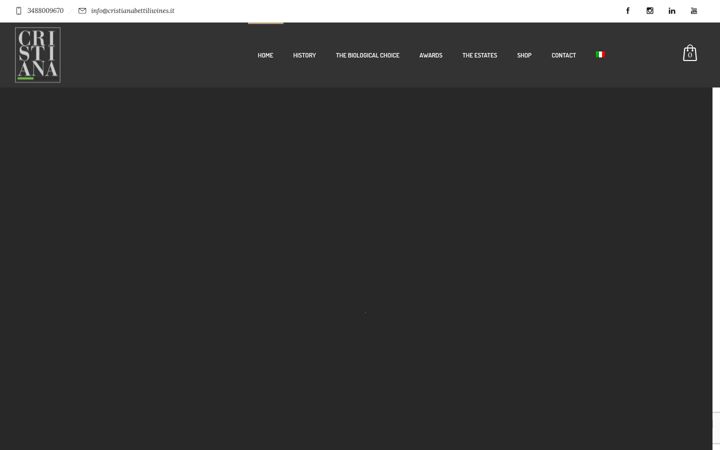Open the History menu item
The height and width of the screenshot is (450, 720).
click(x=304, y=55)
